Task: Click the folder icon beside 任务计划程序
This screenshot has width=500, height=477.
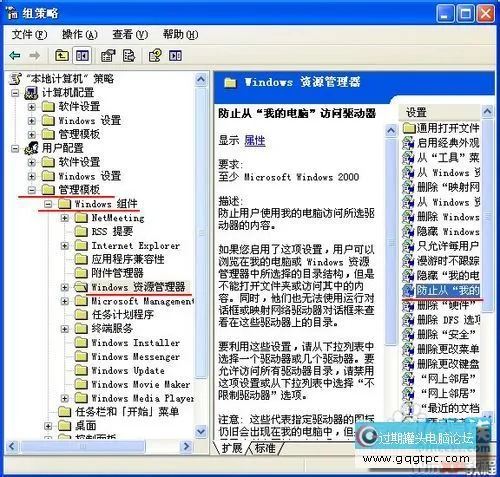Action: click(81, 314)
